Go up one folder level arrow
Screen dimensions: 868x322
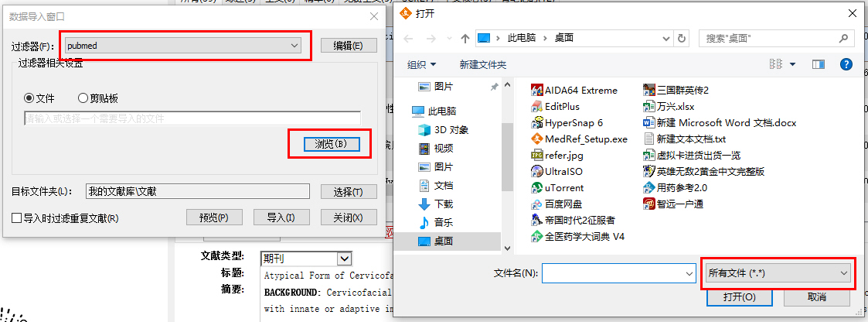465,38
